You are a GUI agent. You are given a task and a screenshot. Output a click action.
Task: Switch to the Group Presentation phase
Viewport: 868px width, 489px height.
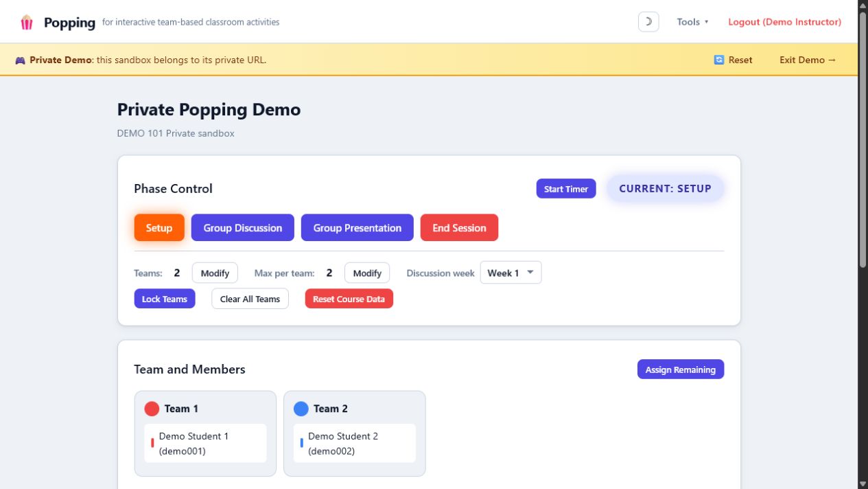coord(357,228)
